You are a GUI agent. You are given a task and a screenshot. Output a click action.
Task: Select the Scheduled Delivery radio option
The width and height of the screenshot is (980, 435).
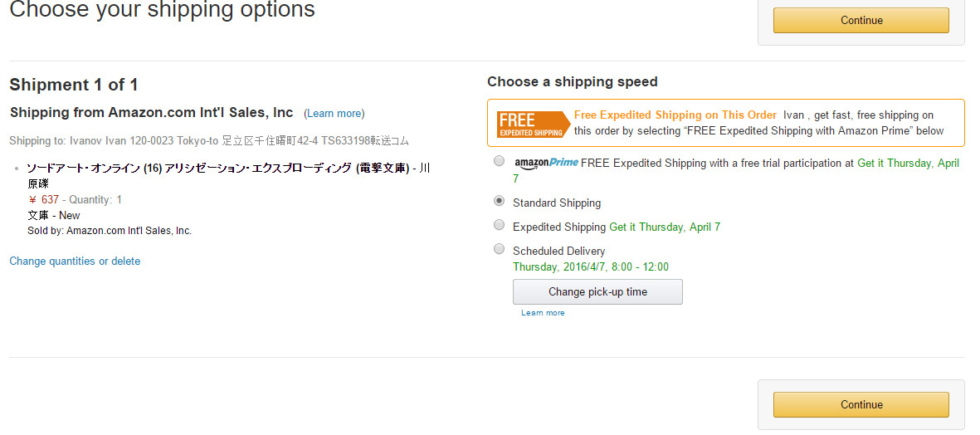tap(499, 249)
